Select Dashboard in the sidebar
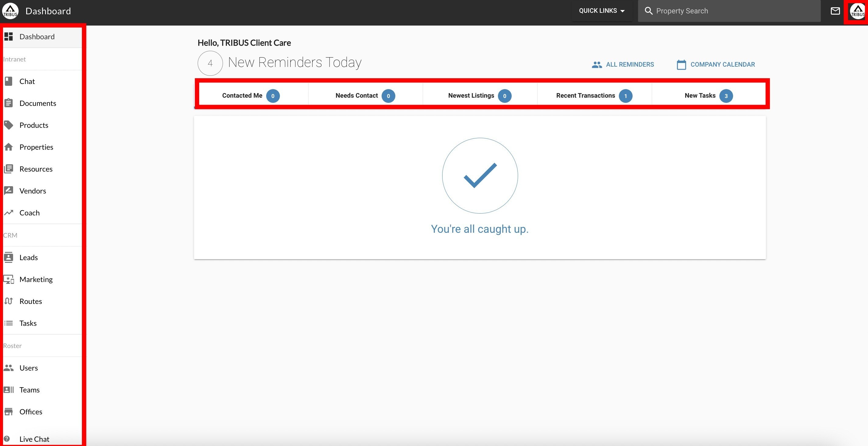The width and height of the screenshot is (868, 446). pyautogui.click(x=42, y=37)
